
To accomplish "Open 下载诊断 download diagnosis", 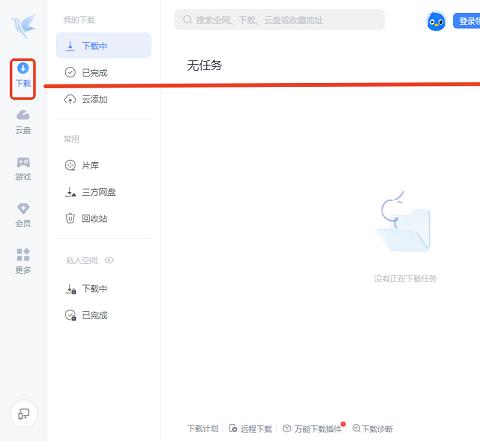I will [x=373, y=428].
